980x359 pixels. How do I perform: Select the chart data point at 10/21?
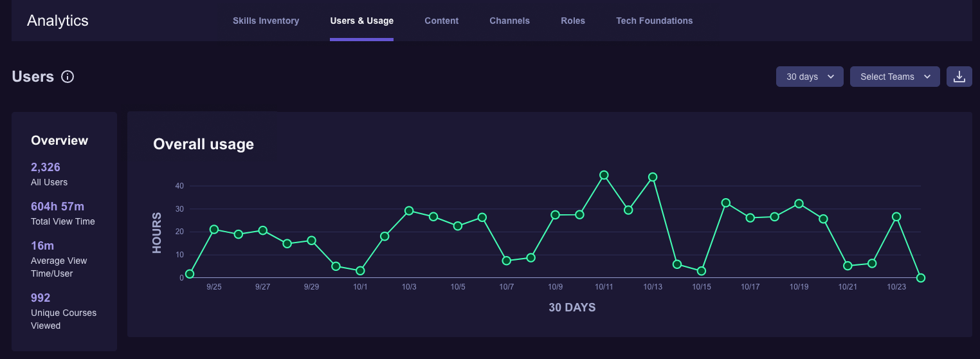(x=848, y=266)
